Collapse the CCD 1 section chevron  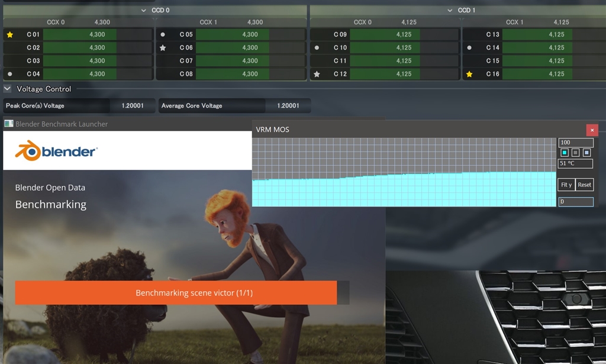(450, 11)
